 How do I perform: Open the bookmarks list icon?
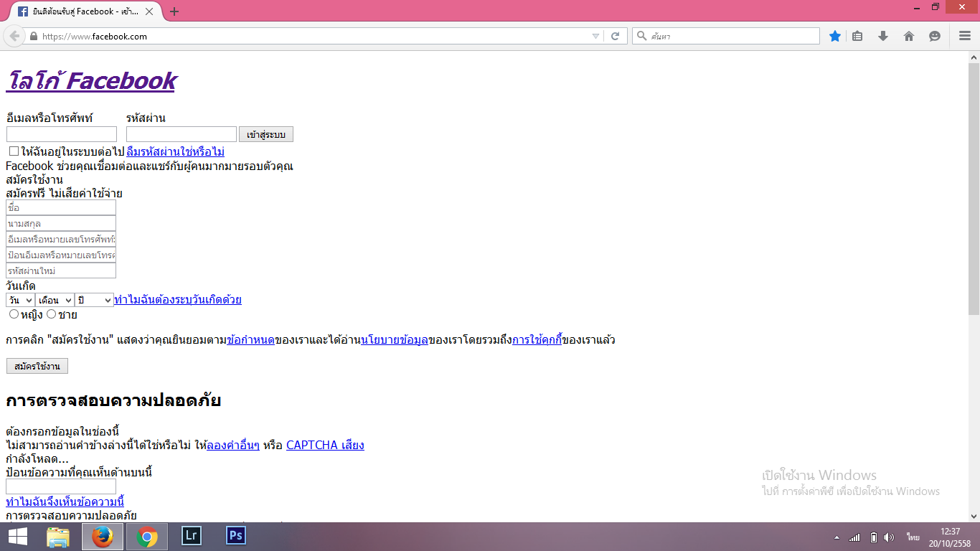coord(857,36)
